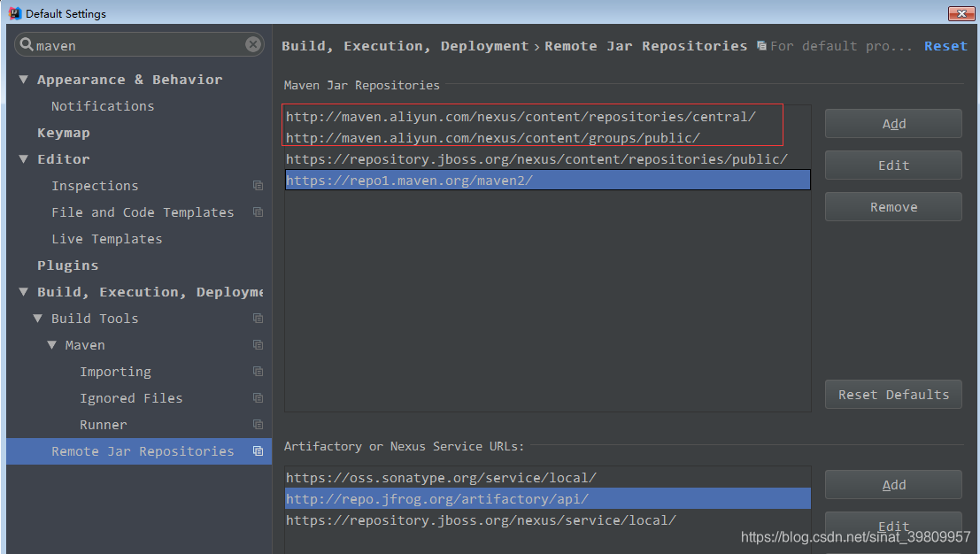
Task: Select Ignored Files under Maven
Action: tap(131, 398)
